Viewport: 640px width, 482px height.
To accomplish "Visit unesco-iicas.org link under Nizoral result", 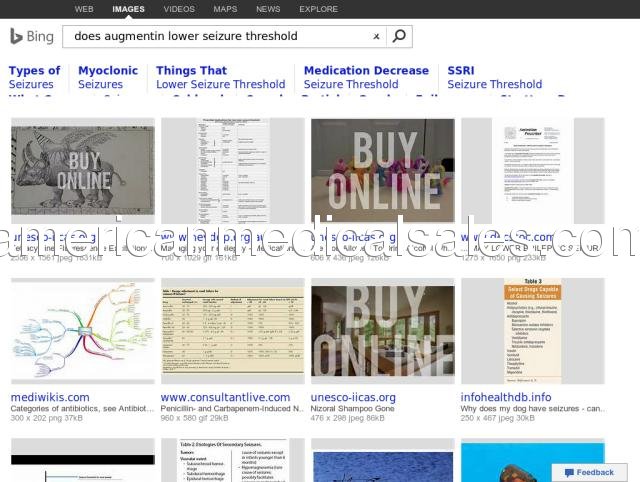I will tap(353, 397).
